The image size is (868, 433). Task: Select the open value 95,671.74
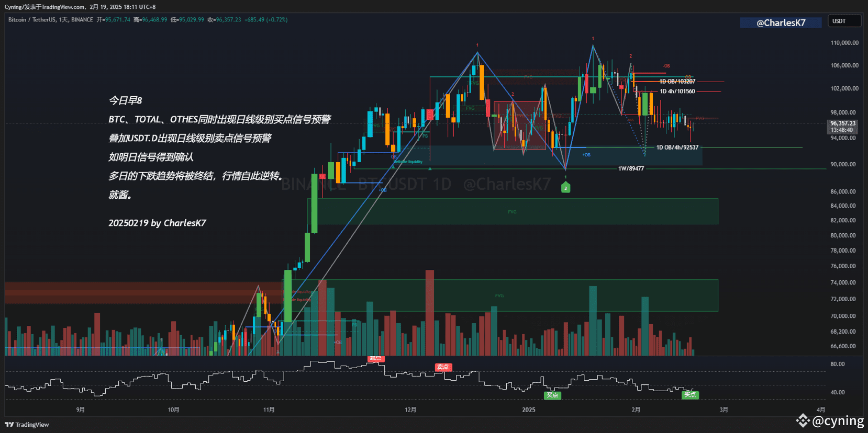pos(117,20)
